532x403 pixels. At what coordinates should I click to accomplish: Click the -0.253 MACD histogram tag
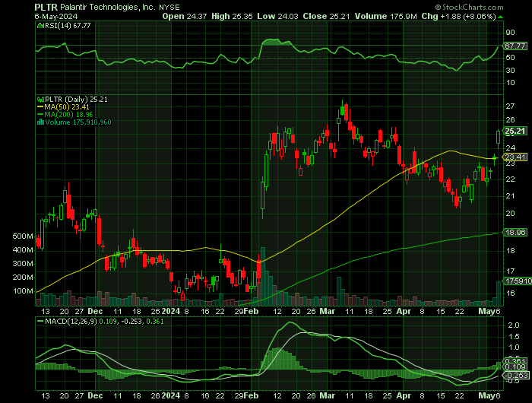[x=515, y=375]
